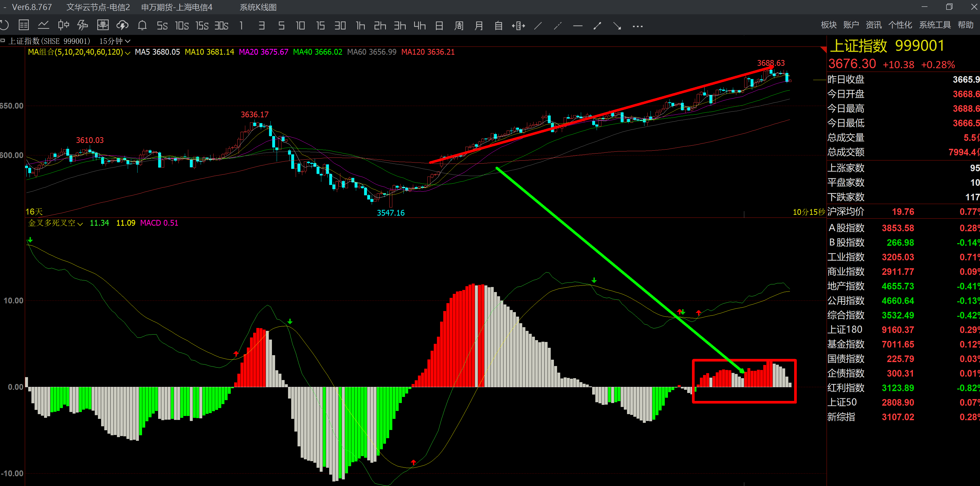This screenshot has width=980, height=486.
Task: Click the 文华云节点-电信2 node label
Action: (x=98, y=7)
